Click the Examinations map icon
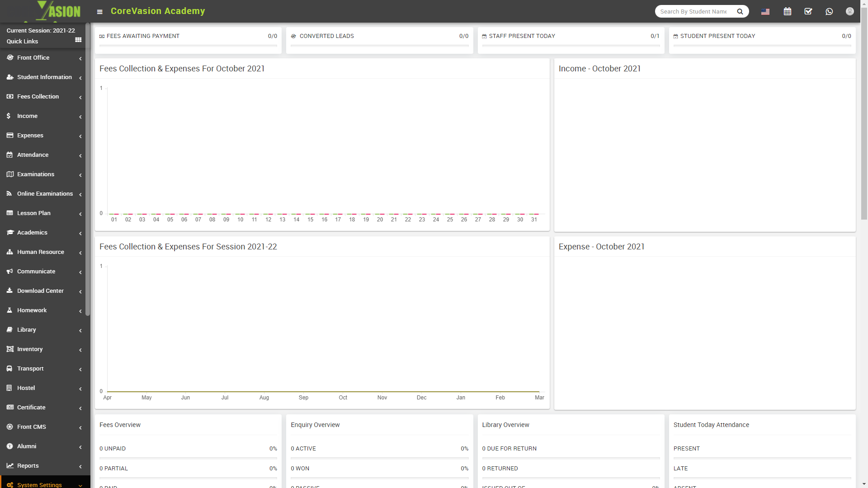The height and width of the screenshot is (488, 868). point(9,174)
